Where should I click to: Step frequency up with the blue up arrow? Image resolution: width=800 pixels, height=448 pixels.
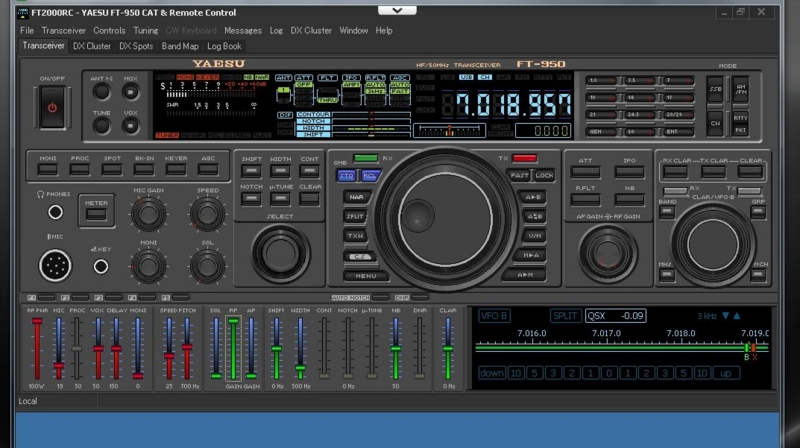(737, 316)
